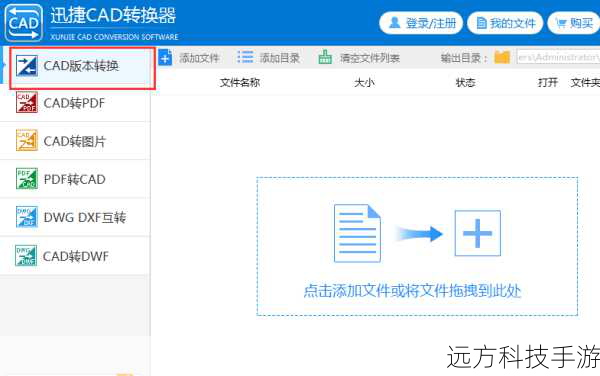Click the cart icon on 购买
Image resolution: width=600 pixels, height=376 pixels.
[561, 23]
